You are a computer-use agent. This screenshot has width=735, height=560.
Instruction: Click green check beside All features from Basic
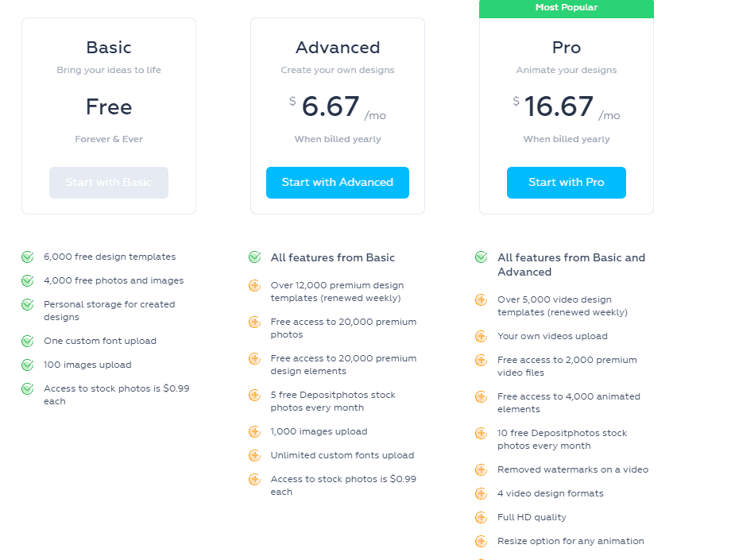[x=254, y=257]
